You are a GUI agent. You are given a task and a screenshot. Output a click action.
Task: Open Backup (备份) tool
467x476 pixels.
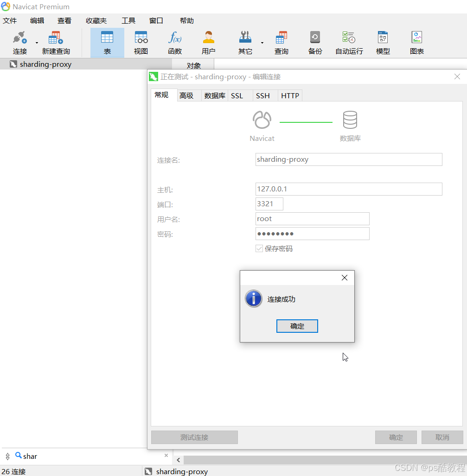pos(315,43)
